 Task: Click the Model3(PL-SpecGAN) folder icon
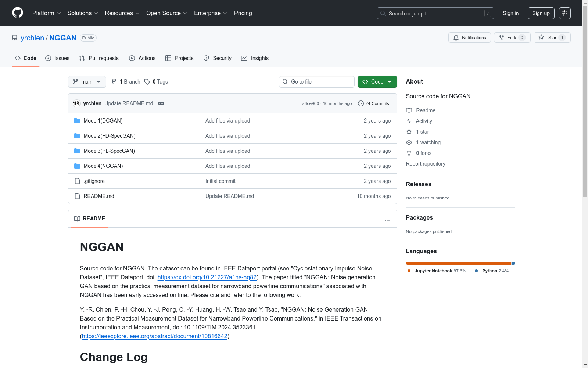pyautogui.click(x=77, y=151)
